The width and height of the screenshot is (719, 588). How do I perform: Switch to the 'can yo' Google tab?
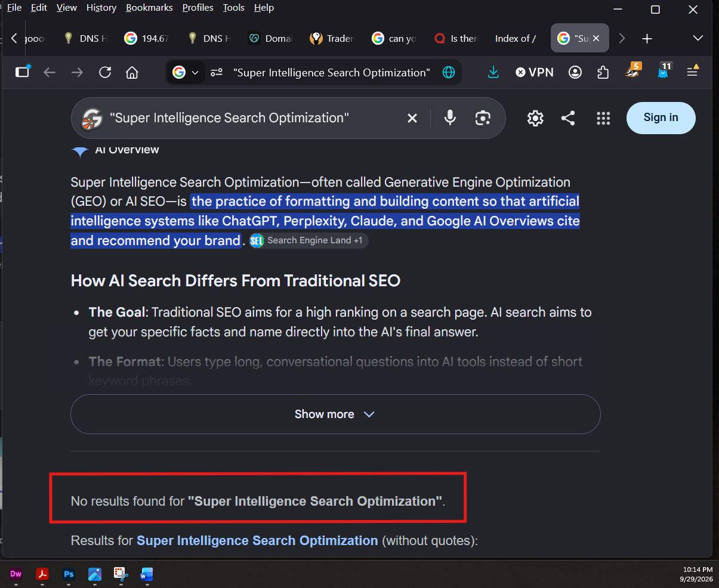[394, 38]
